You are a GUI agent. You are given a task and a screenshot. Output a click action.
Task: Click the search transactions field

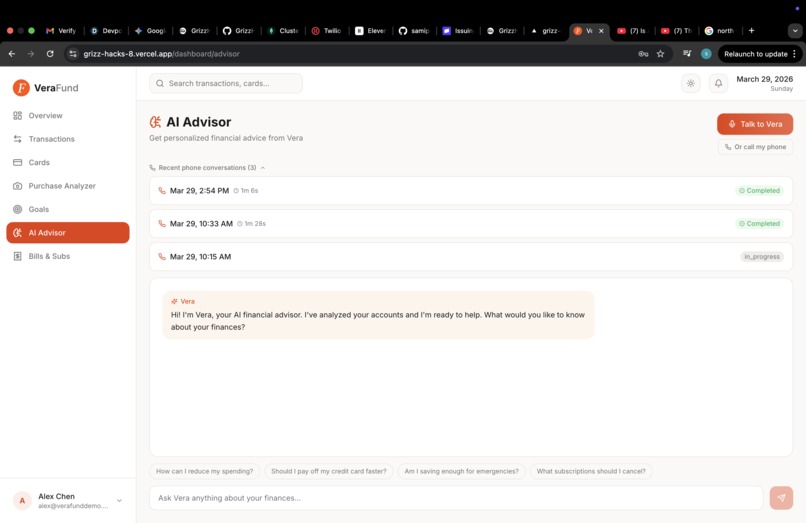tap(226, 83)
